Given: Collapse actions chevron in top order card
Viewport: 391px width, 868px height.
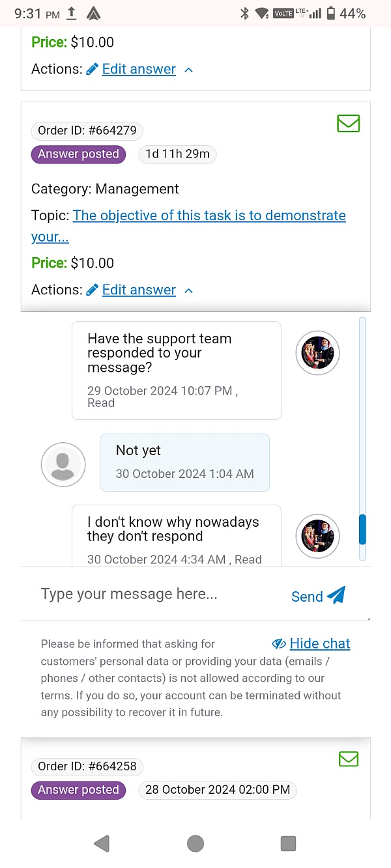Looking at the screenshot, I should [189, 70].
